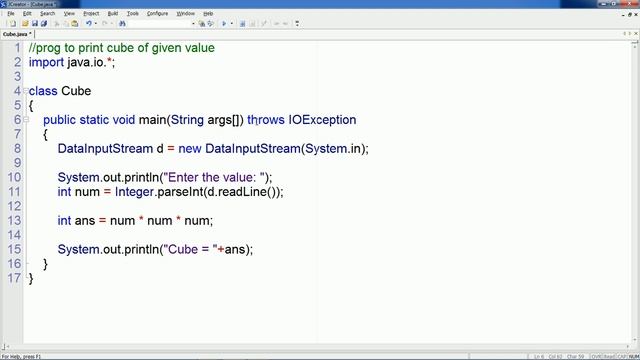Click the Cut scissors icon
The width and height of the screenshot is (640, 360).
click(x=56, y=24)
